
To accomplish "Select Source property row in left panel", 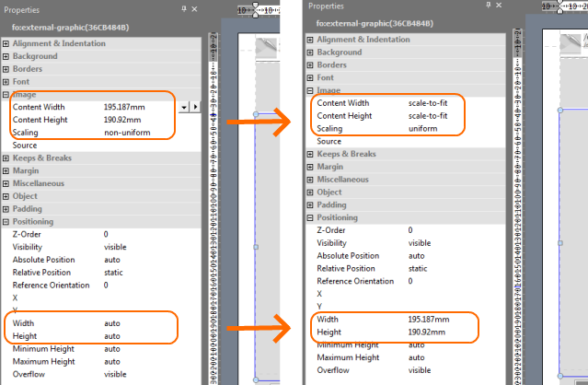I will tap(25, 146).
